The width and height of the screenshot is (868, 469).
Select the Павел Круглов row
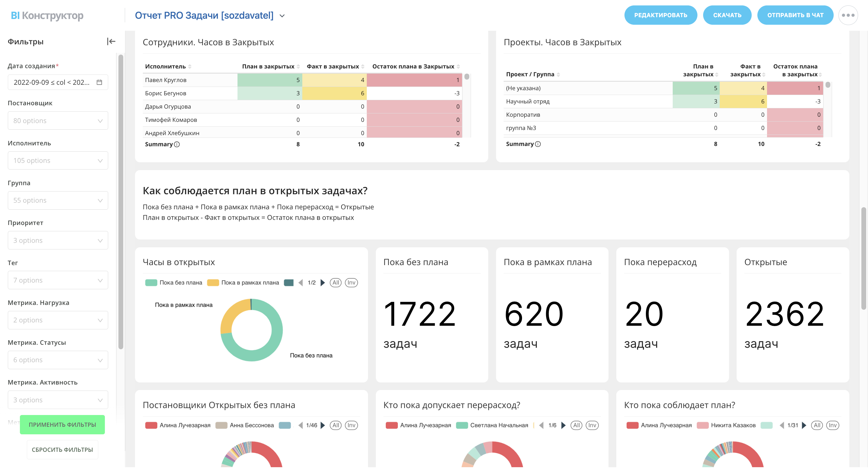302,80
